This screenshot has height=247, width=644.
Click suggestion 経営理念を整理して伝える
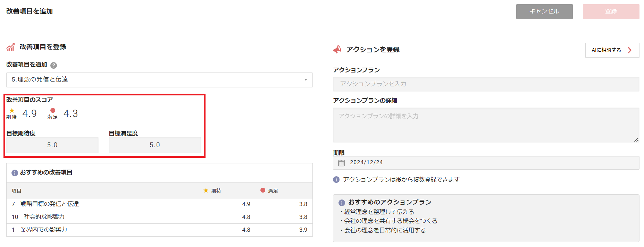(379, 212)
